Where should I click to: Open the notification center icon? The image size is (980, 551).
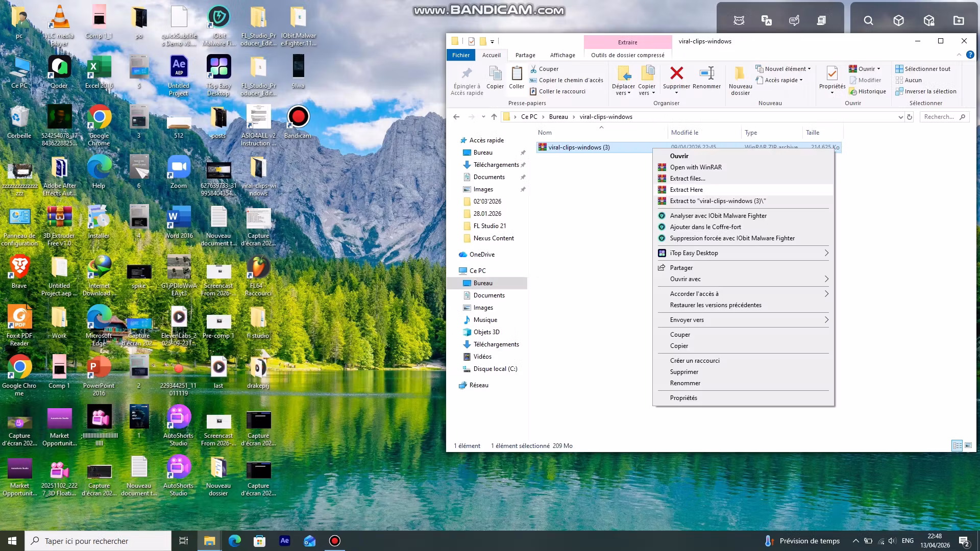pos(964,541)
